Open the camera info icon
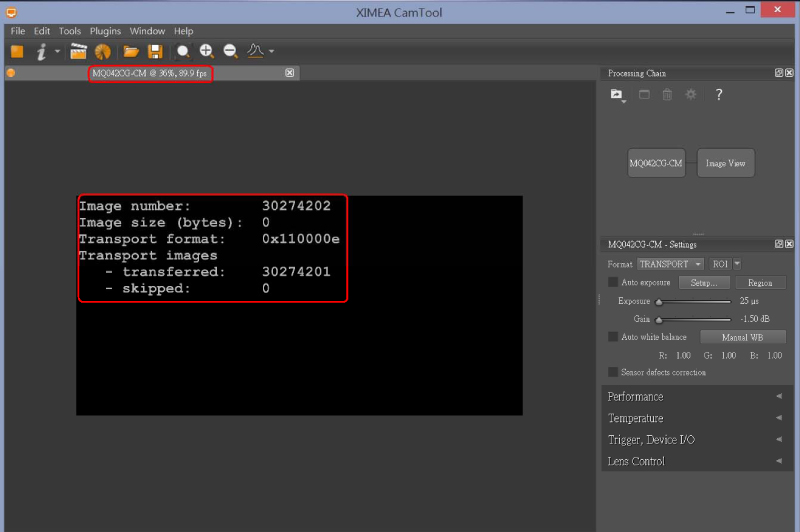 pos(42,51)
